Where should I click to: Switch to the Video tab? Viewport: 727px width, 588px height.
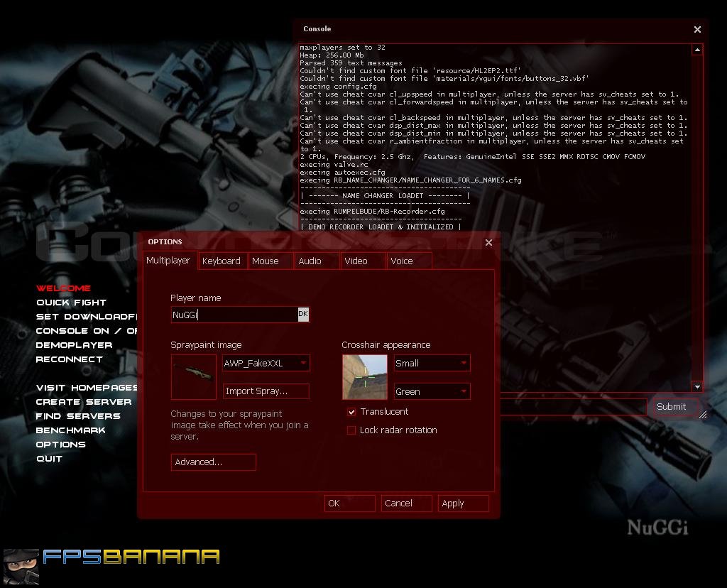356,261
